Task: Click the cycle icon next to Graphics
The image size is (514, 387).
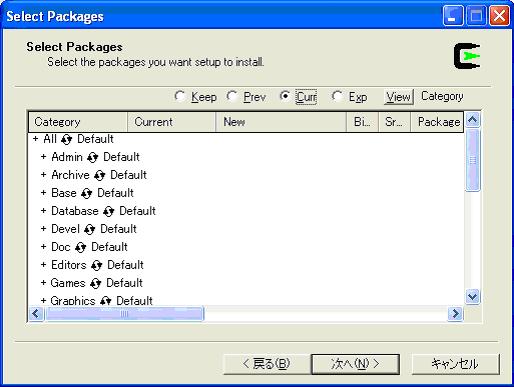Action: (105, 301)
